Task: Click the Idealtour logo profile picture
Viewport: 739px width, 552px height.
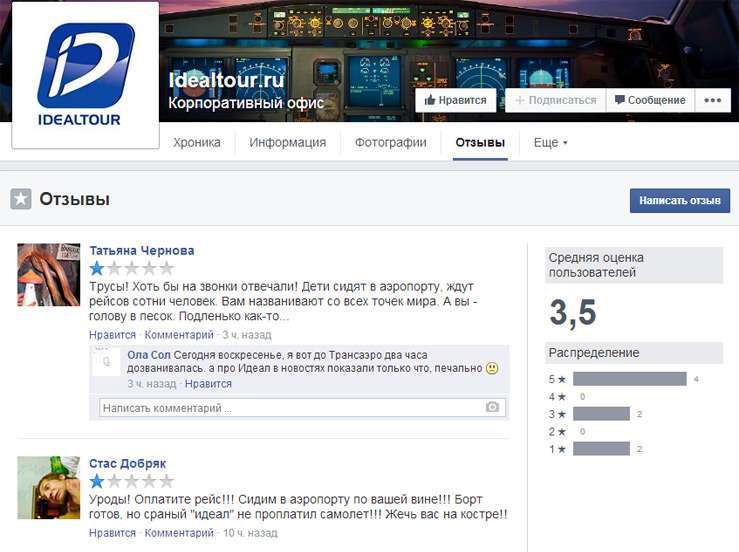Action: 85,74
